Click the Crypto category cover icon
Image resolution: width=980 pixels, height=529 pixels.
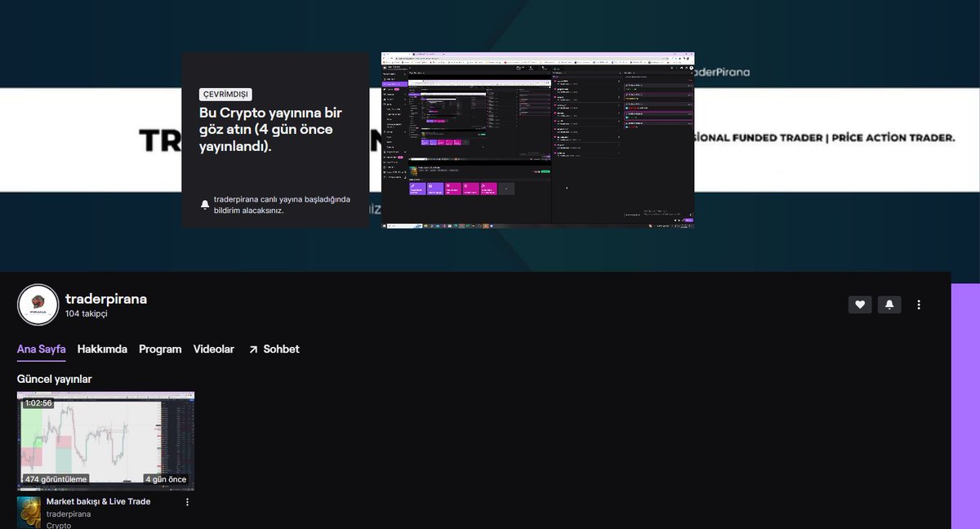pyautogui.click(x=29, y=513)
